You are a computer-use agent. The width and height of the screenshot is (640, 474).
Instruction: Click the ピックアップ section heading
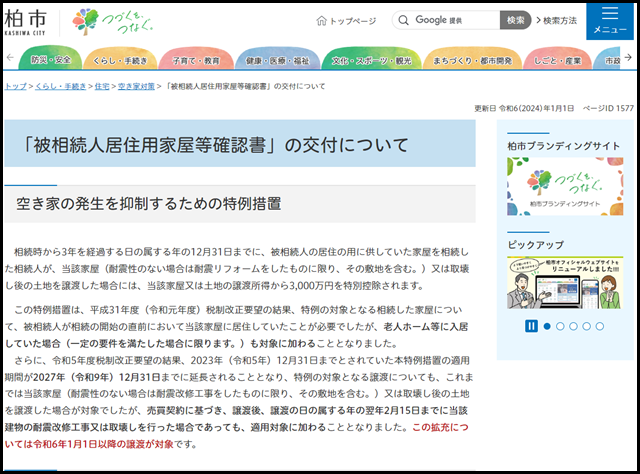536,245
